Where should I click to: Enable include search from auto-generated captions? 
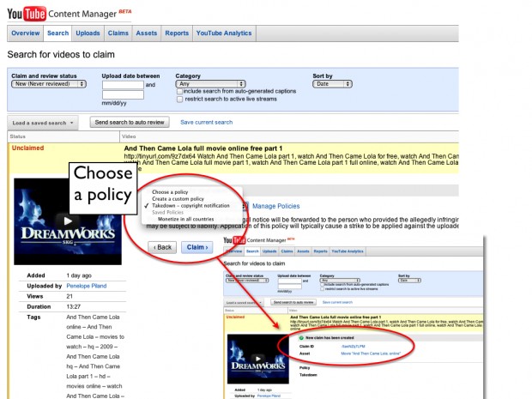(180, 91)
